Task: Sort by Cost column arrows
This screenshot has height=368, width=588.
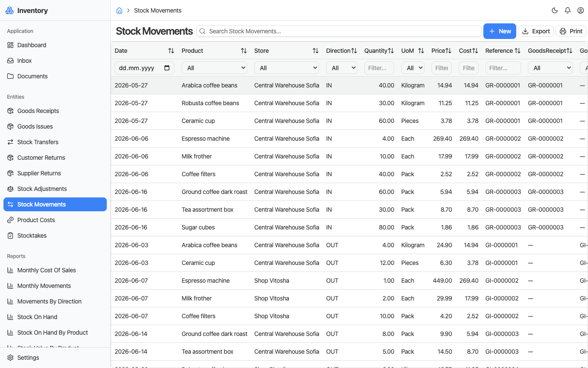Action: [x=475, y=51]
